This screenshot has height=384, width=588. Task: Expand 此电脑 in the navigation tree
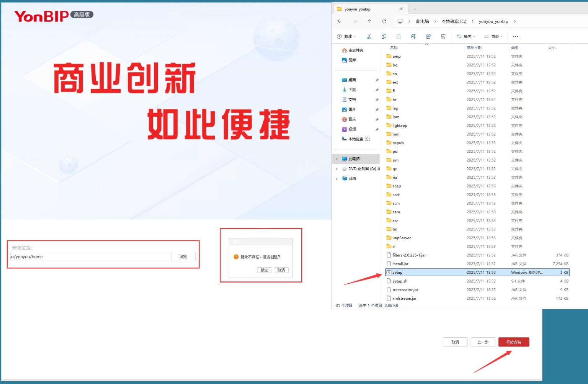336,159
